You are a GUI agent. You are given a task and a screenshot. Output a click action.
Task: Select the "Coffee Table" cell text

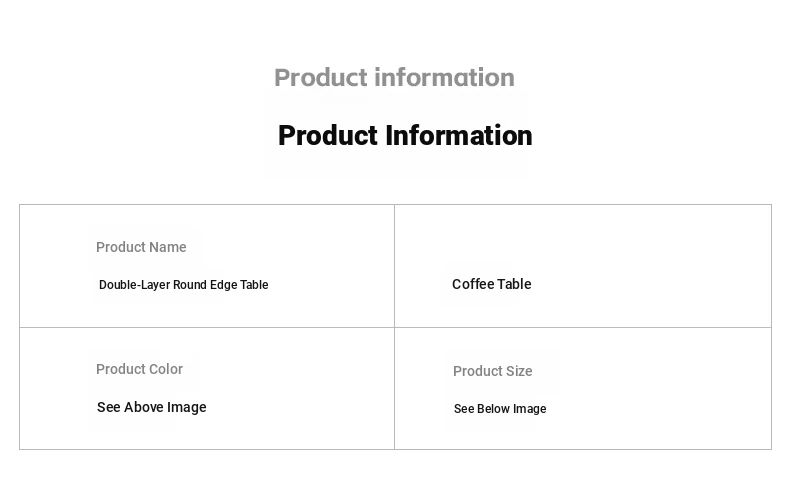click(x=491, y=284)
